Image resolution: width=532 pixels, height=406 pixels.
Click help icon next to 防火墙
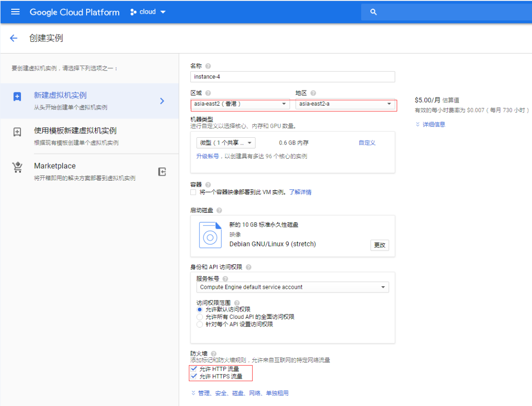(x=213, y=354)
